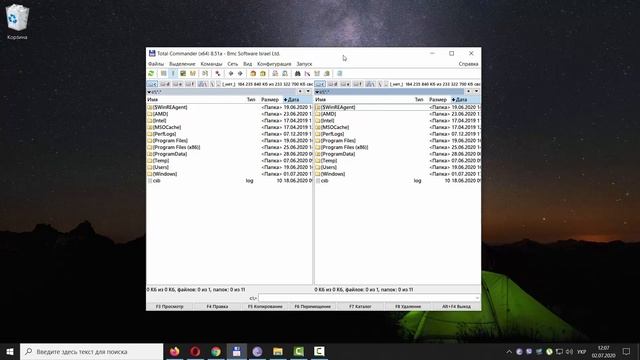Focus the c:\ command line field
This screenshot has height=360, width=640.
click(369, 298)
